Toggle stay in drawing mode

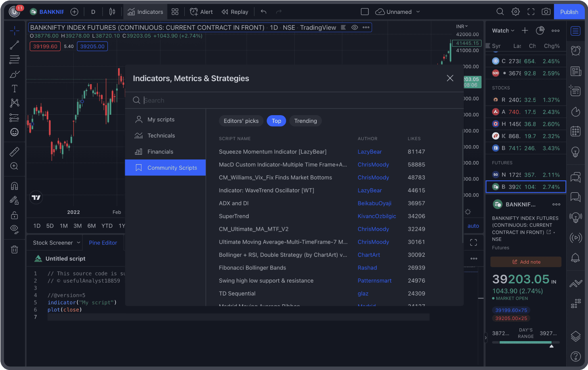[x=14, y=200]
